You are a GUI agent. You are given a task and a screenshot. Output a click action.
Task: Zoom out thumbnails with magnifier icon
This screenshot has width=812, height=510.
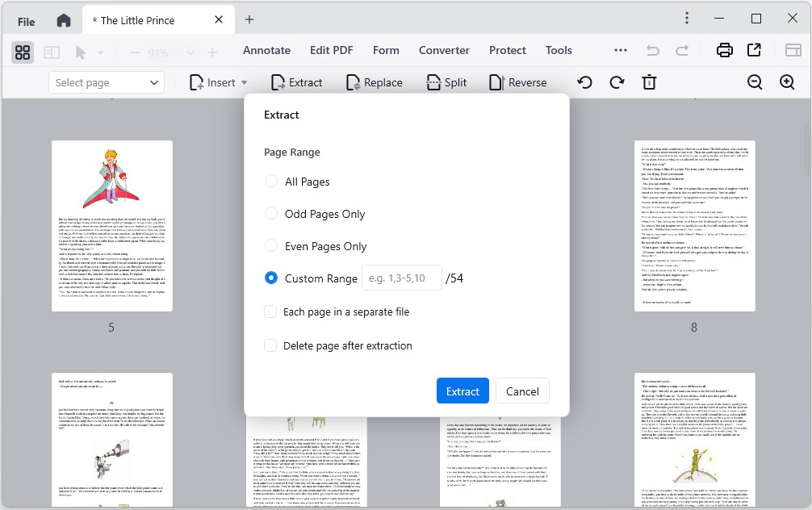tap(755, 82)
